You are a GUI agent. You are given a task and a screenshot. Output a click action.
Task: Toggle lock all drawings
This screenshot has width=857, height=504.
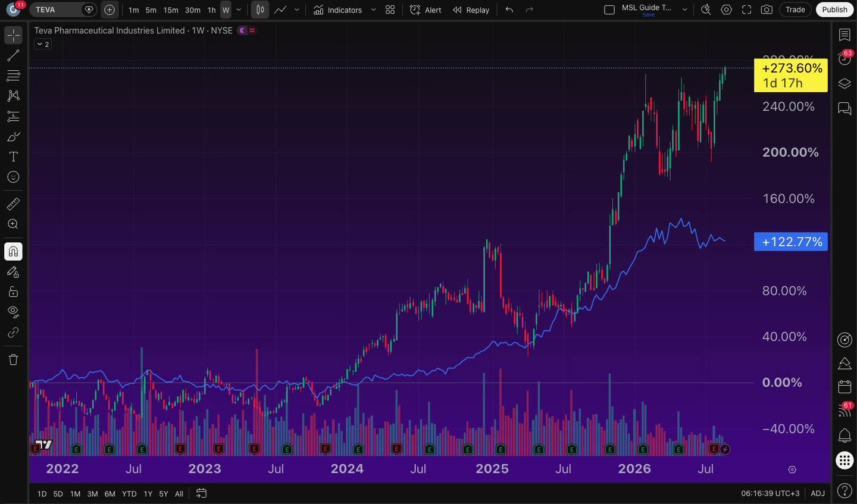click(x=13, y=292)
